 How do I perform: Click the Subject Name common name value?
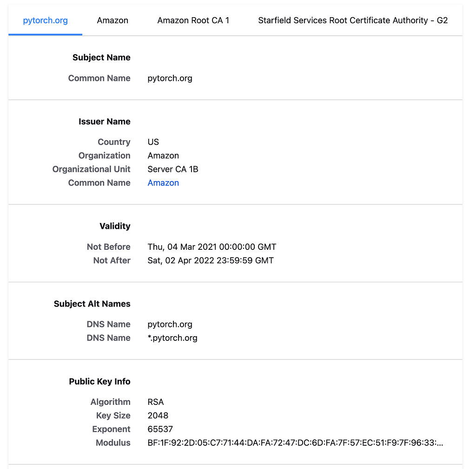(170, 78)
